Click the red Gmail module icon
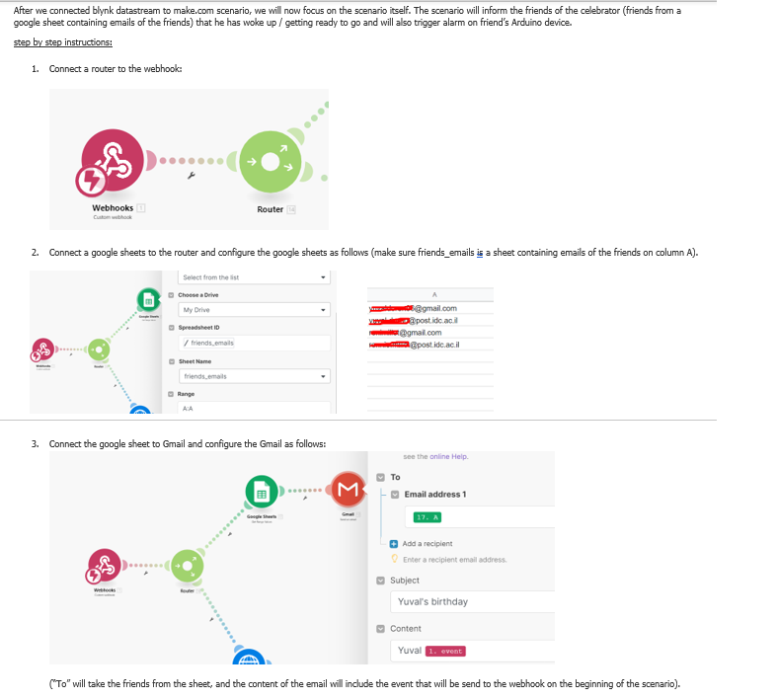The width and height of the screenshot is (777, 700). 348,488
